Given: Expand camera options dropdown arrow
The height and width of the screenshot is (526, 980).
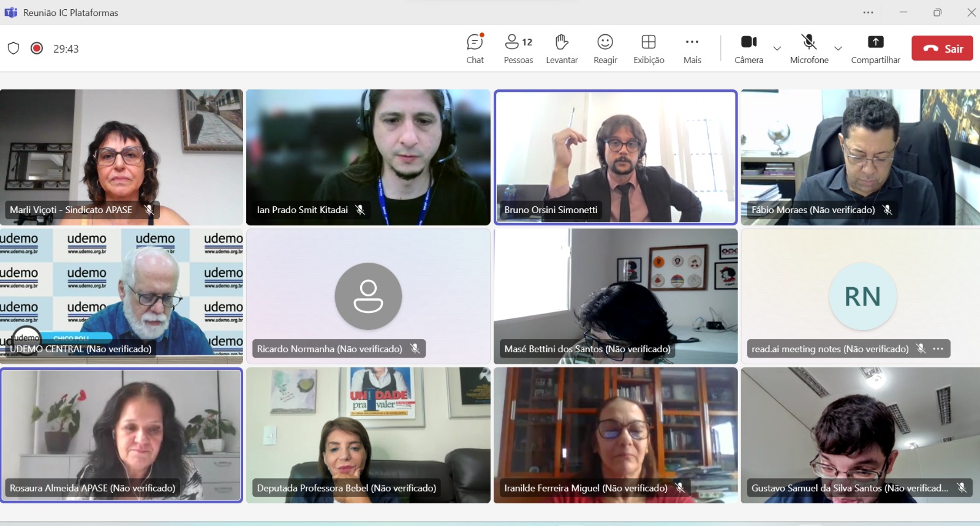Looking at the screenshot, I should click(777, 48).
